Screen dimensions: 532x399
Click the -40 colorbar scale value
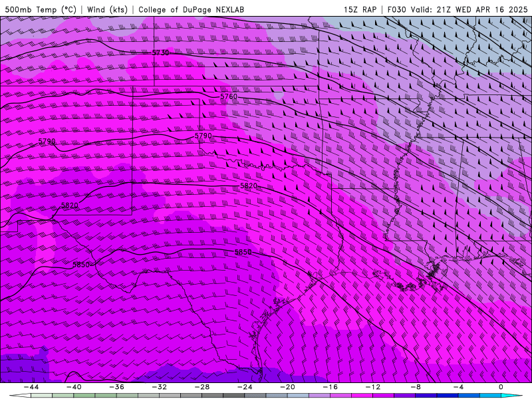pyautogui.click(x=74, y=387)
